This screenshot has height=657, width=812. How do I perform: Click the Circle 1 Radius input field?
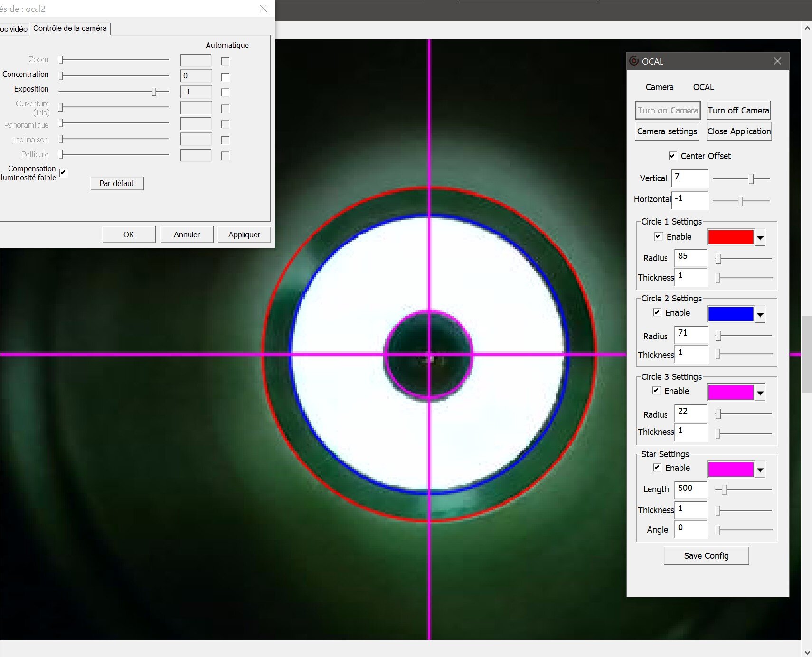[691, 257]
